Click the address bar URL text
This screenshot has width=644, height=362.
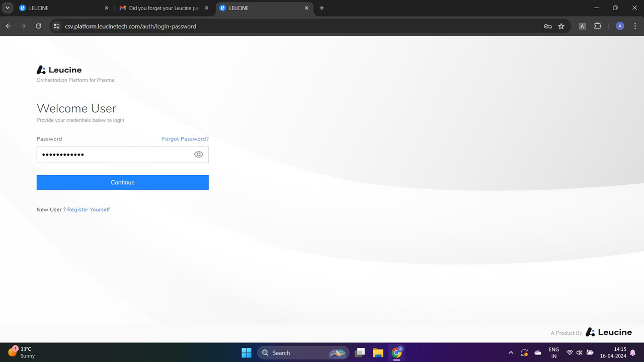pyautogui.click(x=130, y=26)
